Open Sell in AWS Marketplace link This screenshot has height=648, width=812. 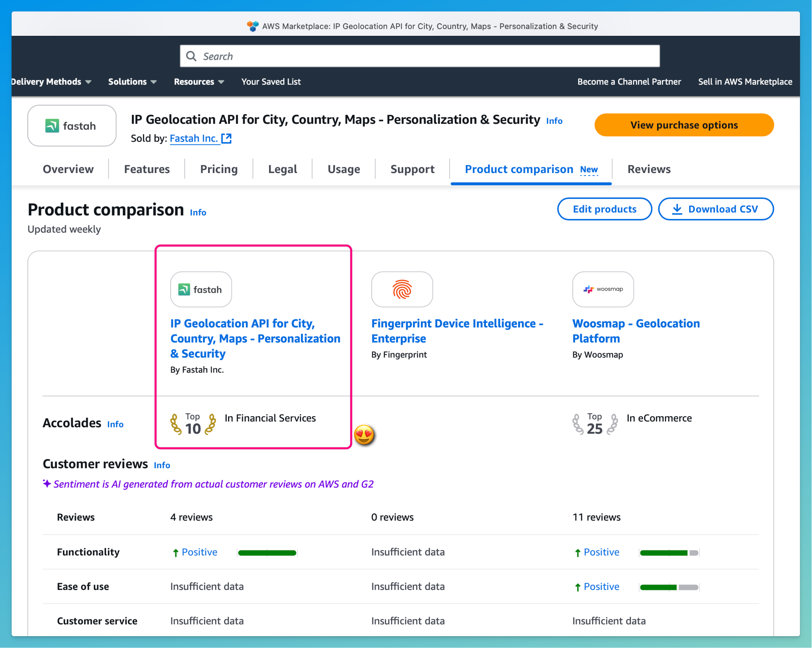[x=745, y=82]
